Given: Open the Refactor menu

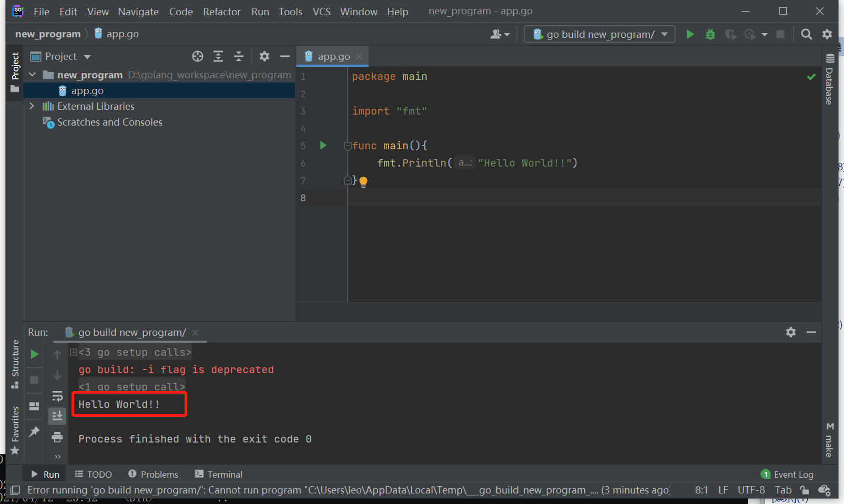Looking at the screenshot, I should pyautogui.click(x=222, y=12).
